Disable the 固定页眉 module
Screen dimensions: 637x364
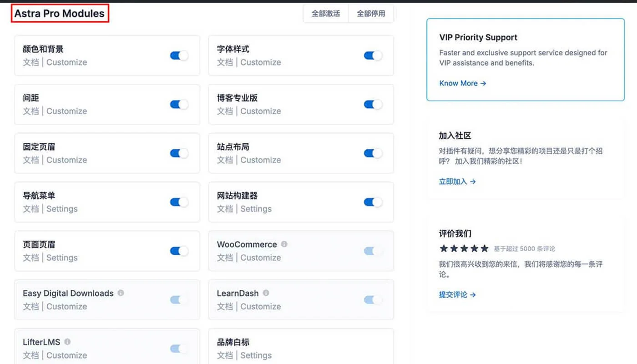tap(179, 153)
